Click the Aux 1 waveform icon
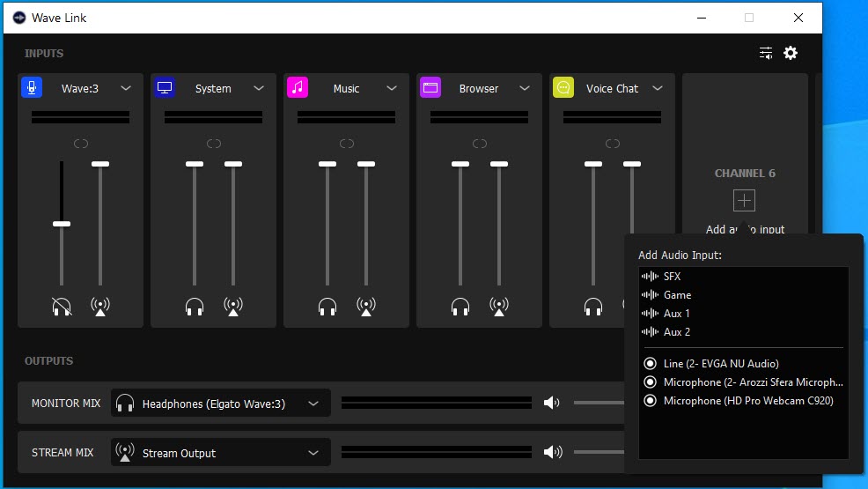This screenshot has width=868, height=489. coord(650,314)
